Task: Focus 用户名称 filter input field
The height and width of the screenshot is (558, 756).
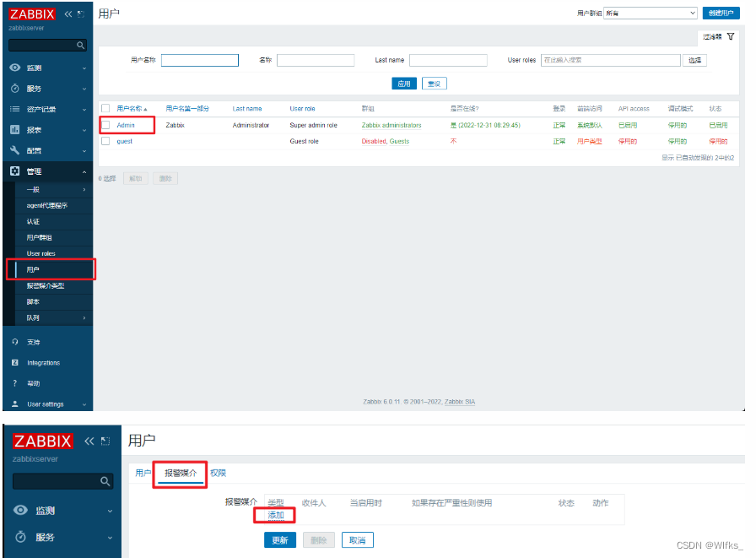Action: 200,60
